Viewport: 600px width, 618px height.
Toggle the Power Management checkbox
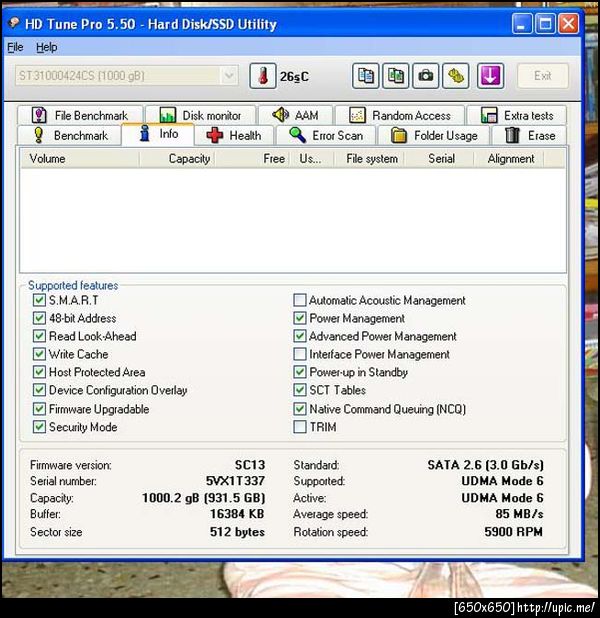coord(300,318)
